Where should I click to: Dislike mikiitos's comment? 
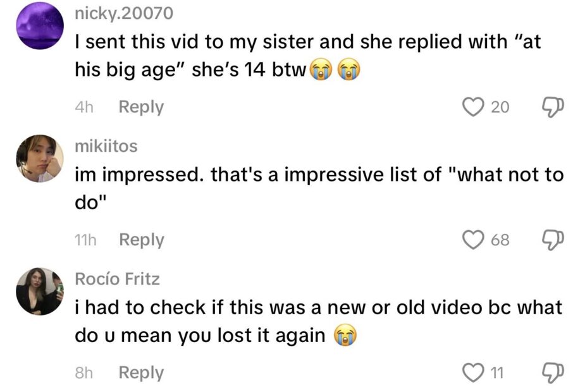(551, 240)
